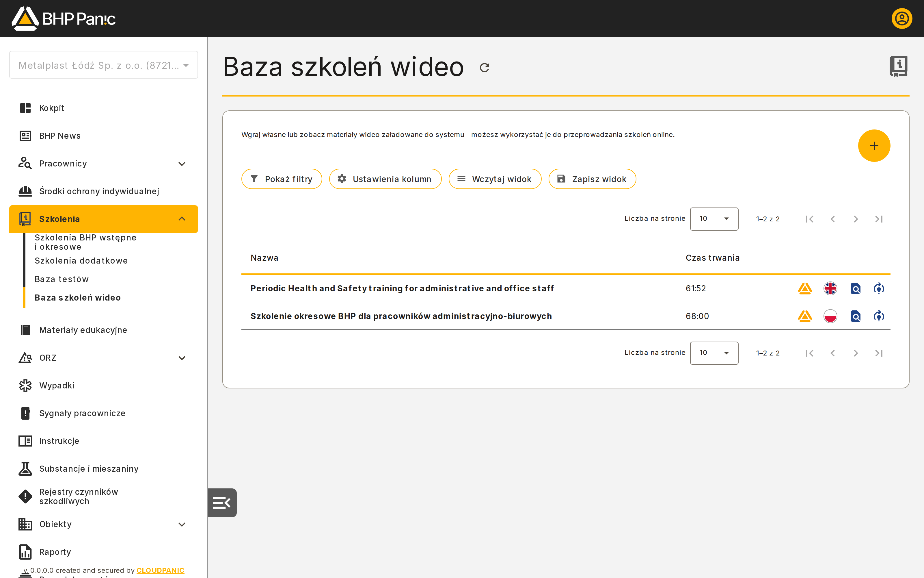Click the last action icon in Periodic Health row
This screenshot has height=578, width=924.
tap(879, 288)
